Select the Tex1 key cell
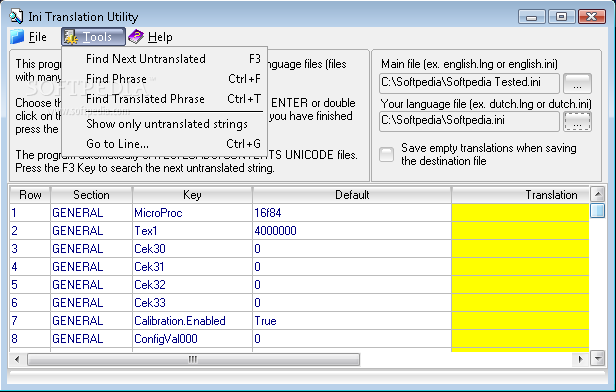This screenshot has height=392, width=616. click(x=192, y=231)
